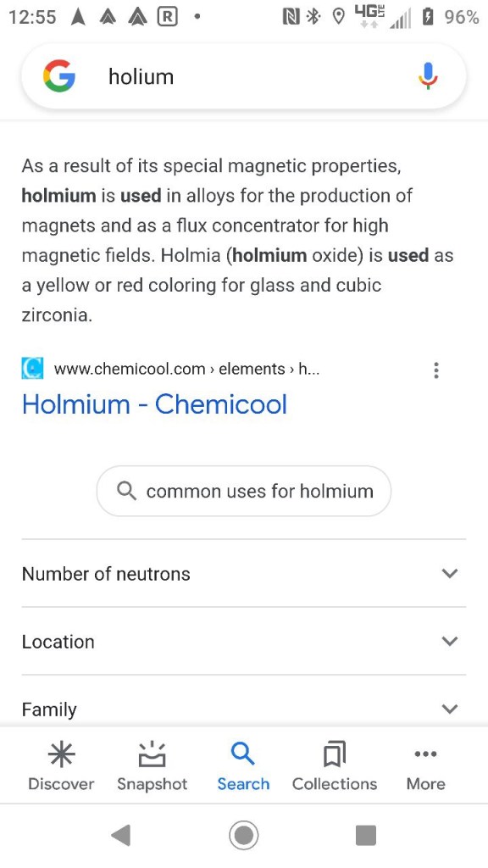This screenshot has height=868, width=488.
Task: Open the More options menu
Action: [x=425, y=766]
